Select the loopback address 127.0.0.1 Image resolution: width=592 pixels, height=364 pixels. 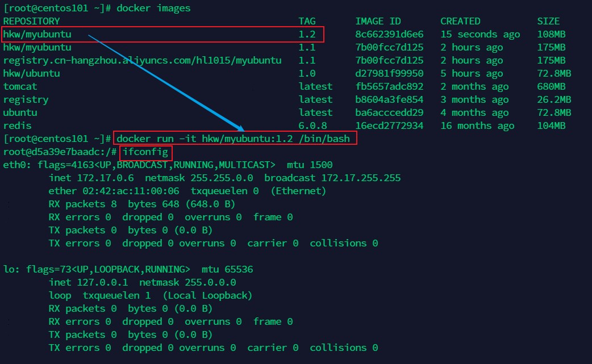pyautogui.click(x=102, y=283)
